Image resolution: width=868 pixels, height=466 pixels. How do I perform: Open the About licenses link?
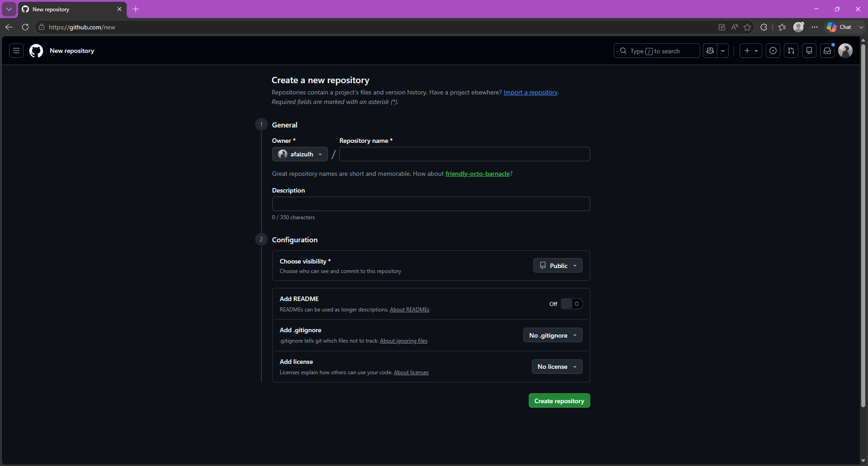[411, 372]
